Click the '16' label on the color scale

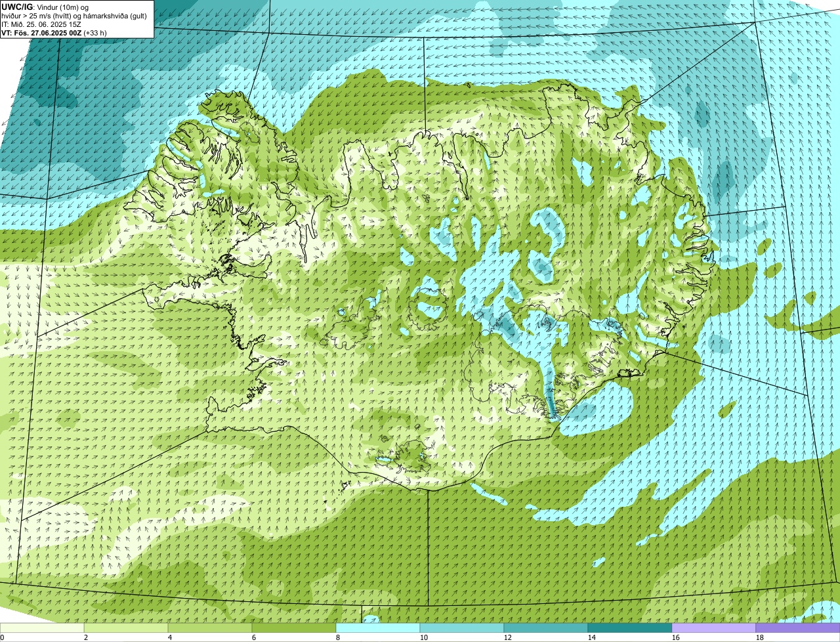[x=676, y=637]
